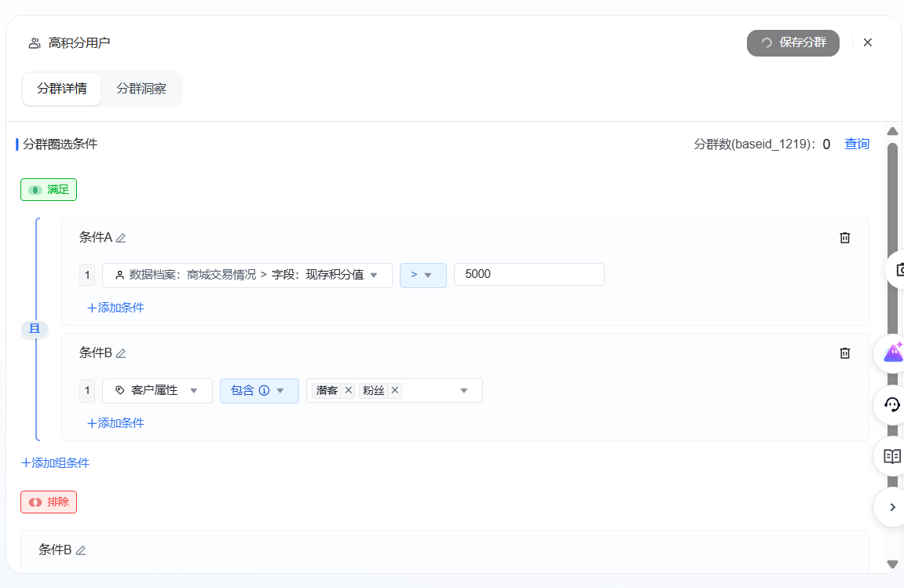Click the user group icon by 高积分用户
Screen dimensions: 904x588
pos(35,43)
